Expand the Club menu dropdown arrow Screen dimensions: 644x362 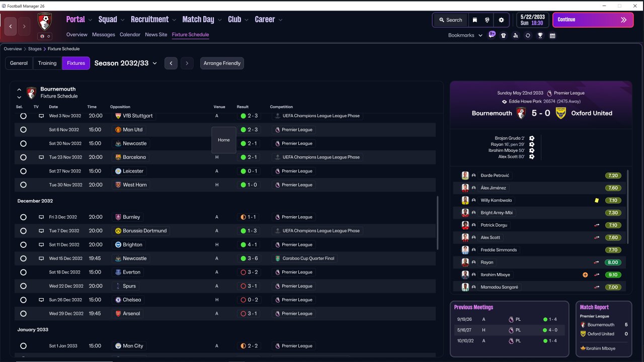click(x=247, y=20)
